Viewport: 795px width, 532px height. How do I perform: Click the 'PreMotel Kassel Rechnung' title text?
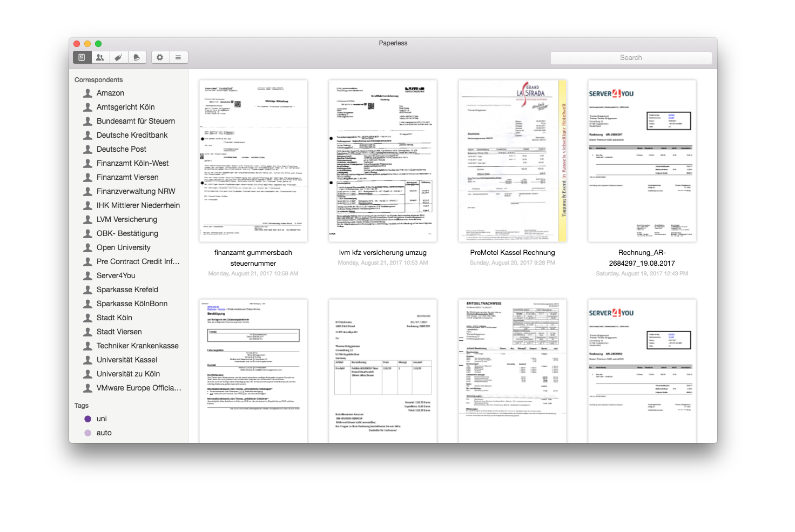point(513,252)
